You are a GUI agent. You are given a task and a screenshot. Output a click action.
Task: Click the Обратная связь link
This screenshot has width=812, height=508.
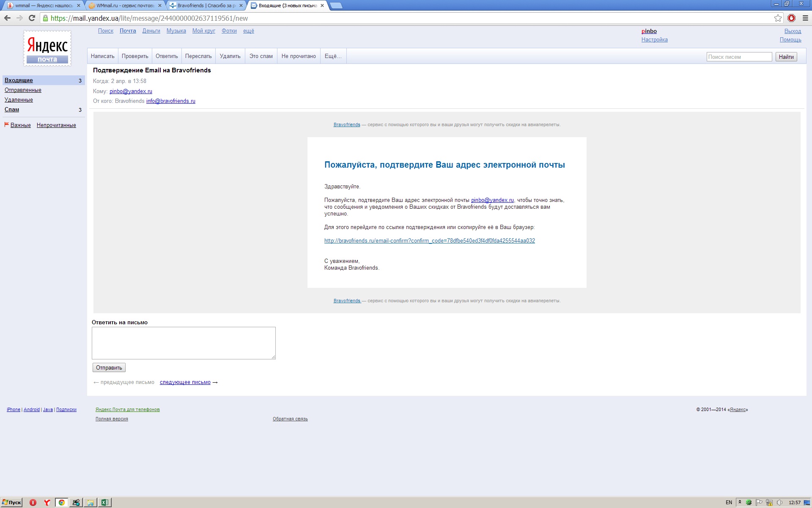[290, 419]
